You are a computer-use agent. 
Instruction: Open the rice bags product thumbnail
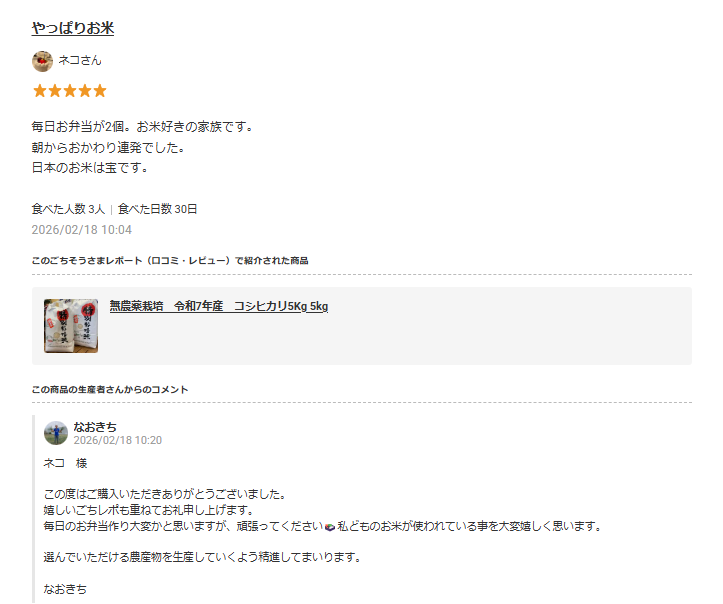(x=71, y=326)
